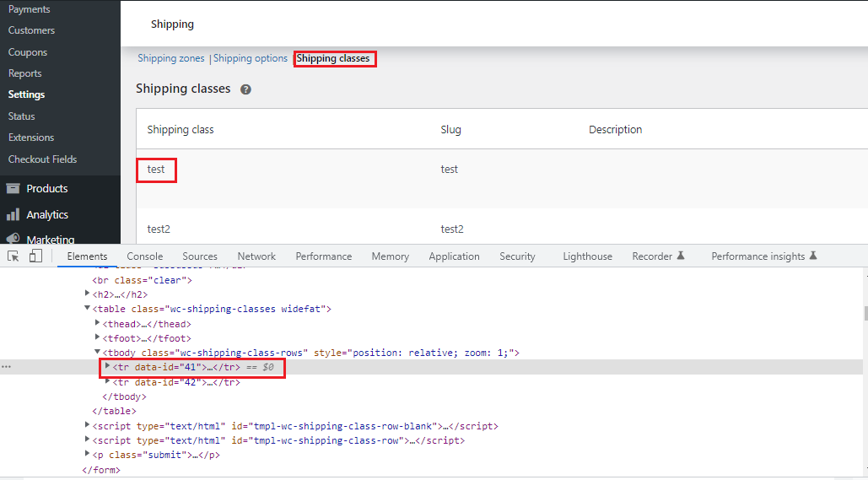Open Extensions in the sidebar

(x=31, y=138)
